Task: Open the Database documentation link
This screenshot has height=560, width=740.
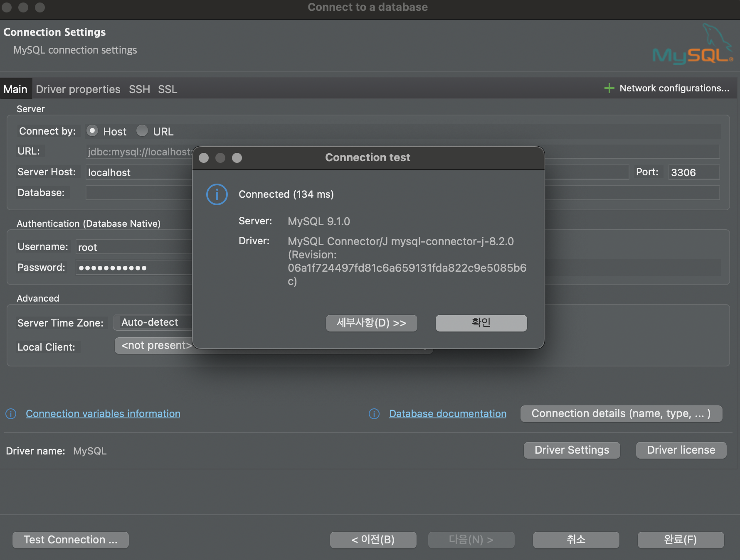Action: click(448, 414)
